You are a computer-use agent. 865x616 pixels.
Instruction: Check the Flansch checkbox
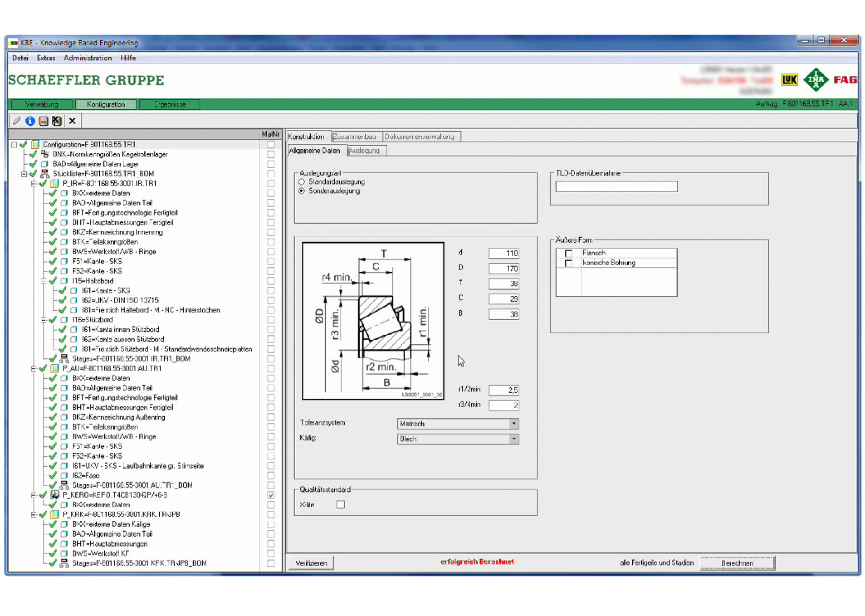coord(569,254)
